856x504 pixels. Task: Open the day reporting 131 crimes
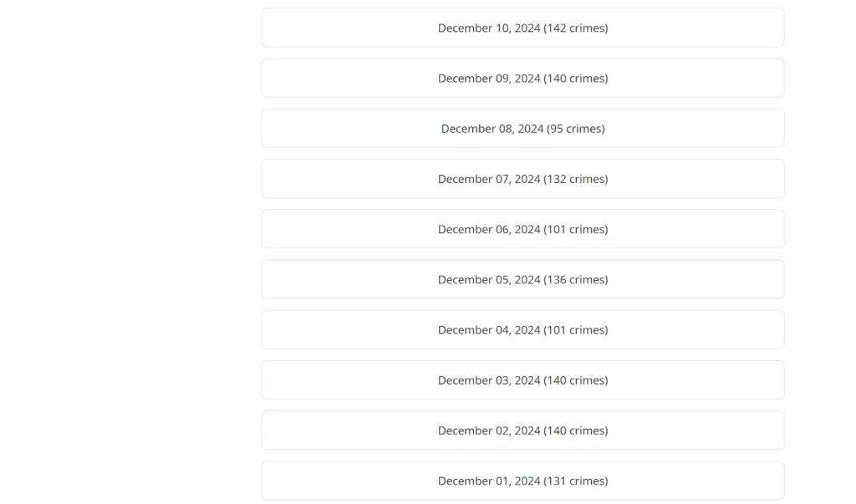[522, 481]
